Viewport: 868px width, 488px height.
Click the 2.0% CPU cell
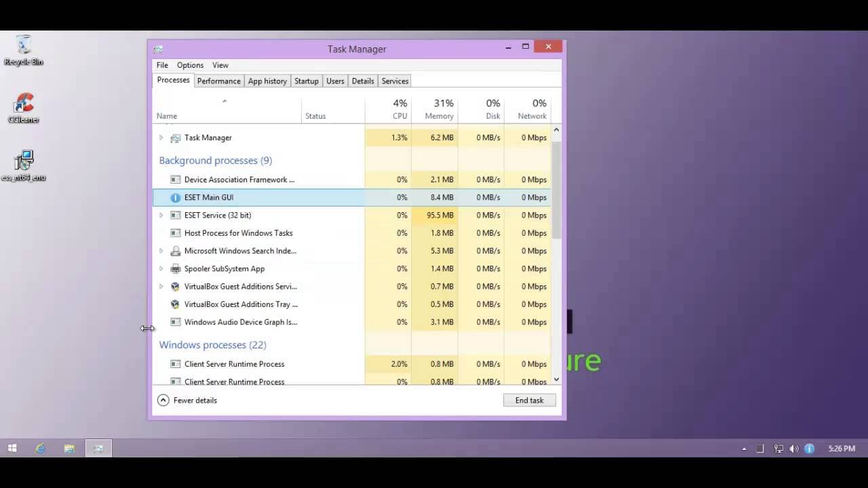click(388, 364)
